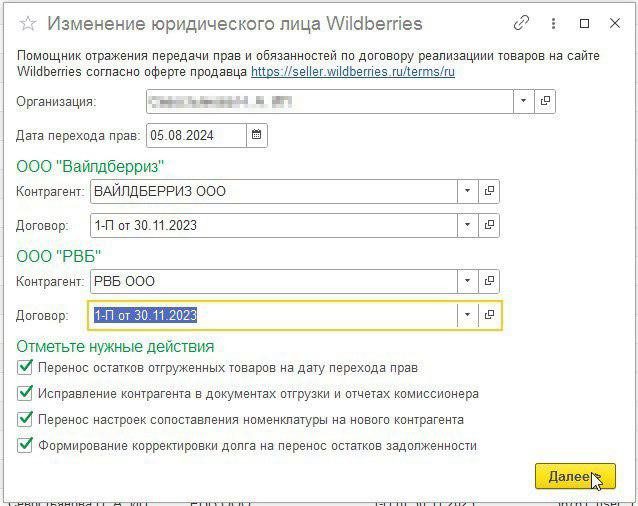The image size is (638, 506).
Task: Add this form to favorites with star icon
Action: (28, 24)
